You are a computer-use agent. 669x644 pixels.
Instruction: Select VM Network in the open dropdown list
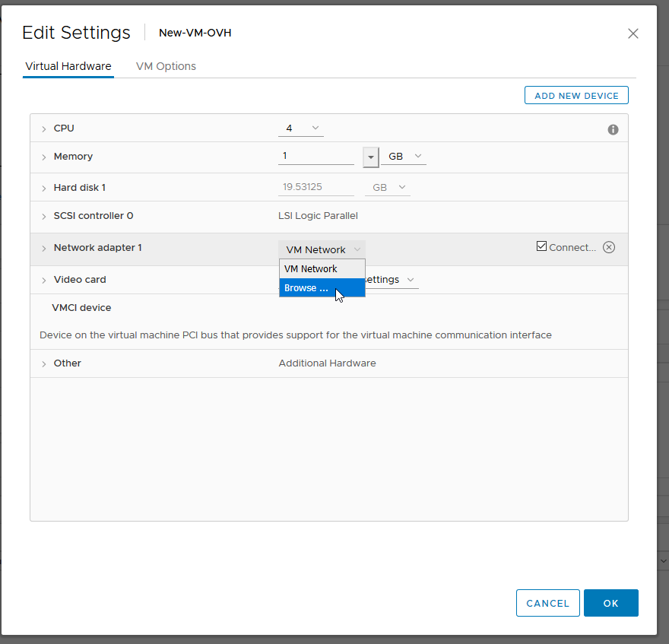coord(310,268)
